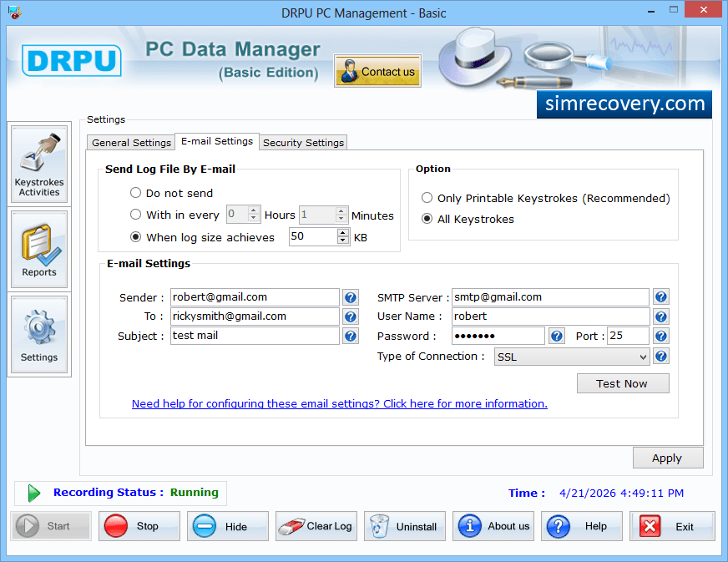The image size is (728, 562).
Task: Hide the application with Hide button
Action: point(228,526)
